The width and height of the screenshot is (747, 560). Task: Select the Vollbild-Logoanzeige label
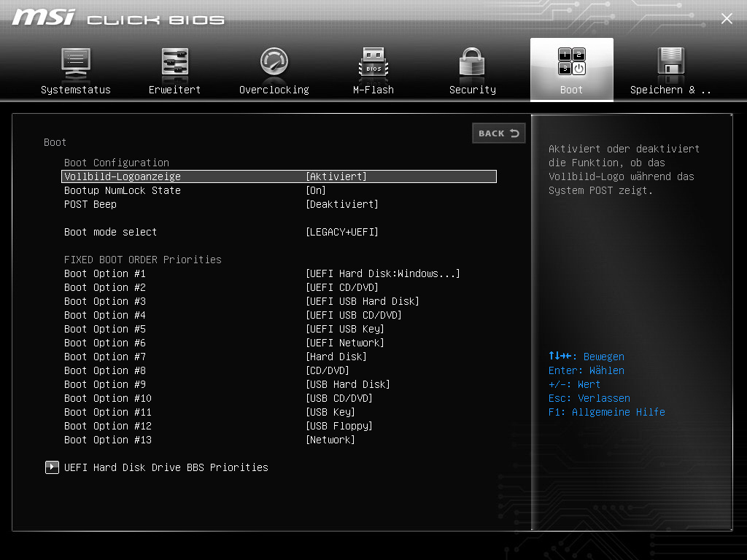pos(123,176)
